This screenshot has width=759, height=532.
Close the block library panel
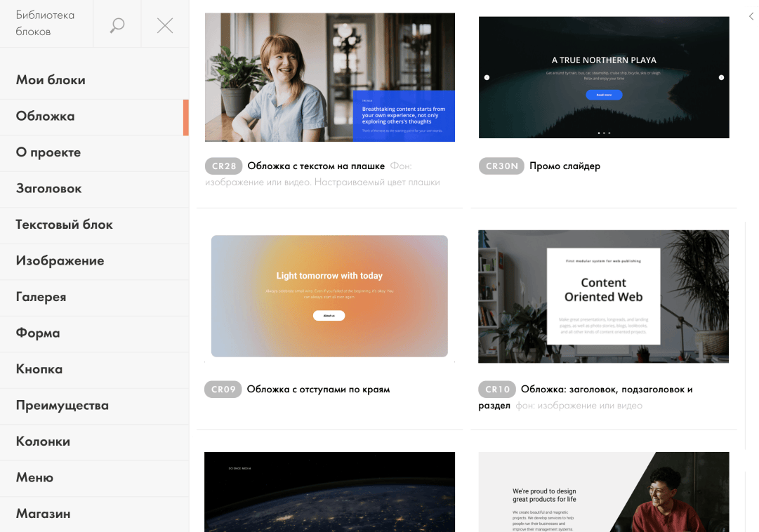click(165, 25)
